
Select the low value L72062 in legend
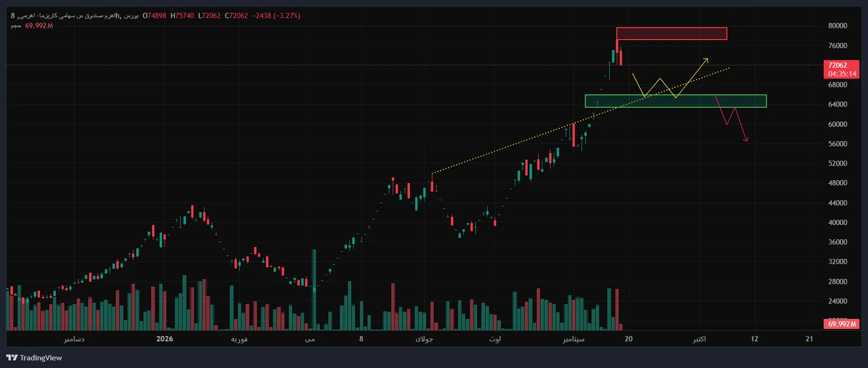click(209, 16)
